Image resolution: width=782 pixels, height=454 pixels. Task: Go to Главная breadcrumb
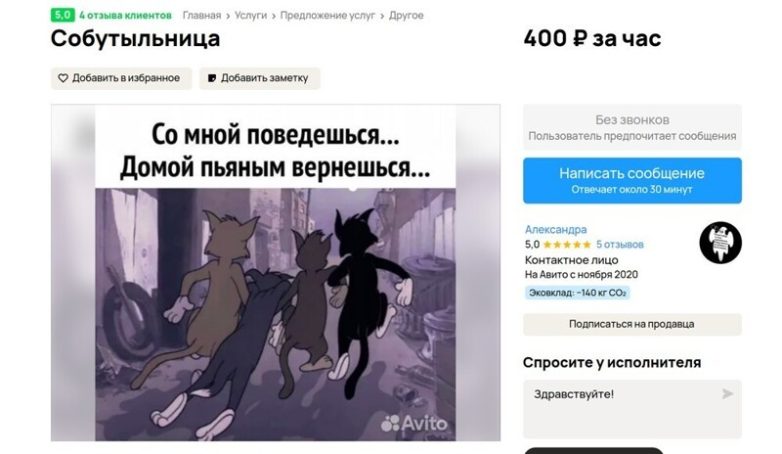[201, 15]
